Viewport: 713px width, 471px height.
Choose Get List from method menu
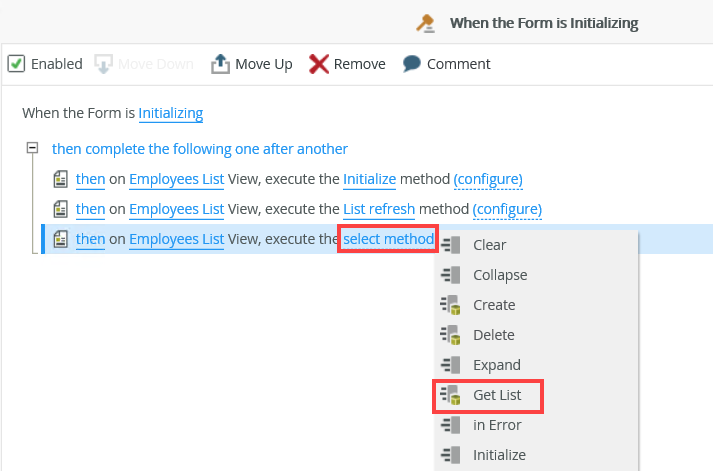(497, 395)
